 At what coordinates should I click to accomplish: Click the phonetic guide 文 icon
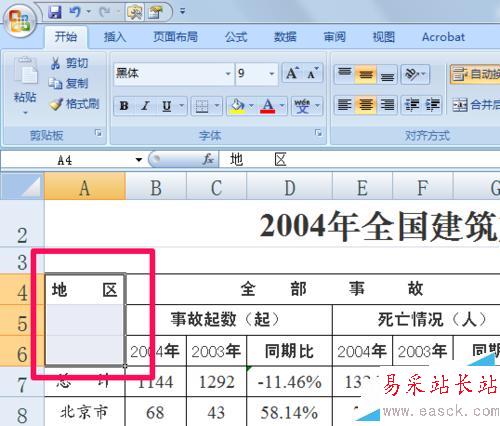tap(302, 106)
